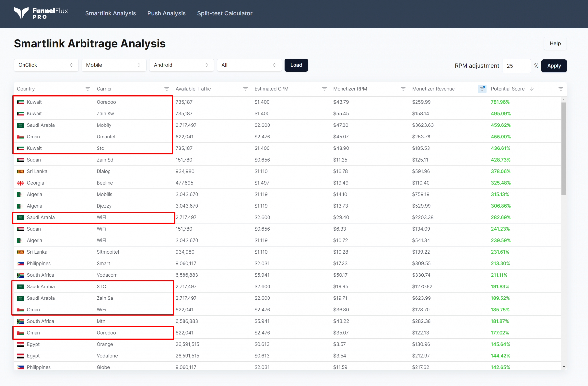Open the Available Traffic column filter icon
Image resolution: width=588 pixels, height=386 pixels.
tap(245, 89)
